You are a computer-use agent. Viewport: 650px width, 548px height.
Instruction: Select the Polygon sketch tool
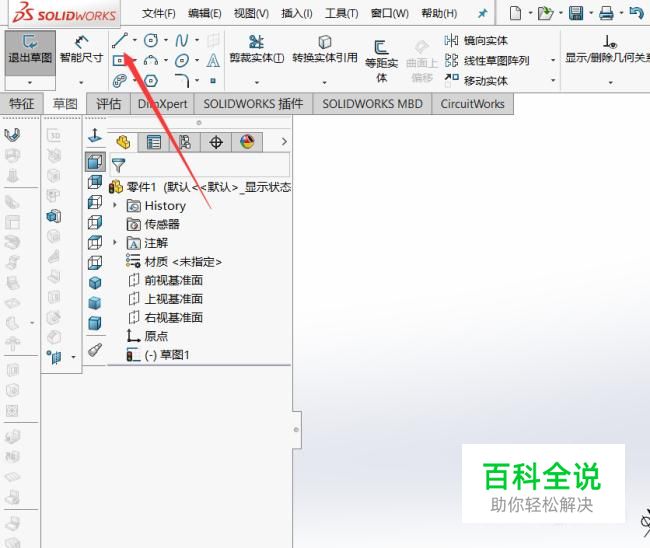tap(150, 80)
